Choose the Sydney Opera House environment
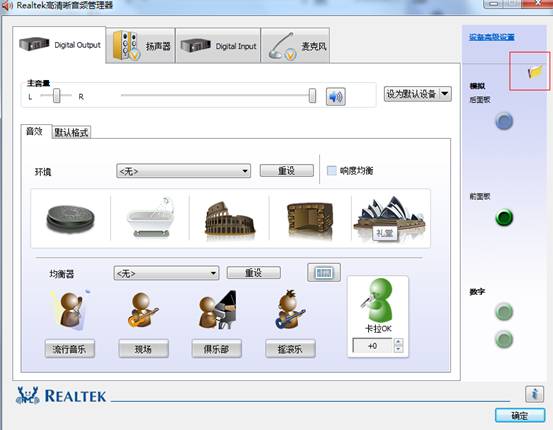Screen dimensions: 553x430 390,218
